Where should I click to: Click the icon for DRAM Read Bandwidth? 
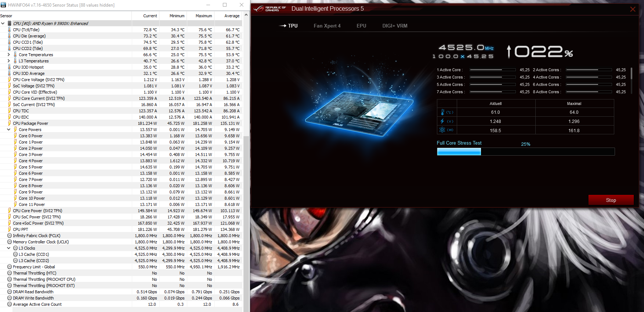[10, 291]
